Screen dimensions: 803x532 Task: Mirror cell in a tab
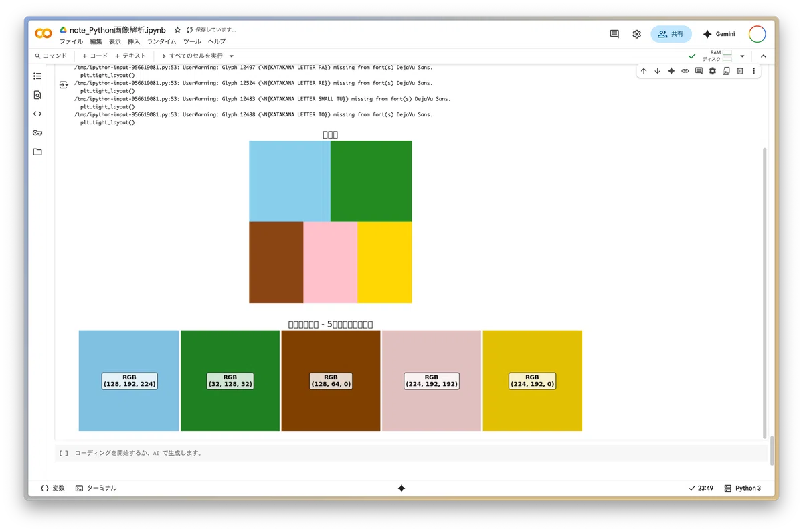tap(726, 71)
